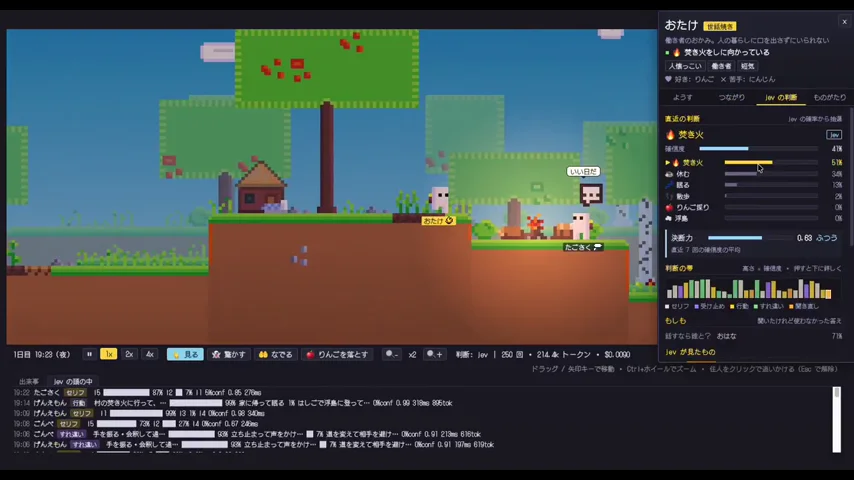Toggle simulation speed to 1x
The width and height of the screenshot is (854, 480).
(x=108, y=354)
